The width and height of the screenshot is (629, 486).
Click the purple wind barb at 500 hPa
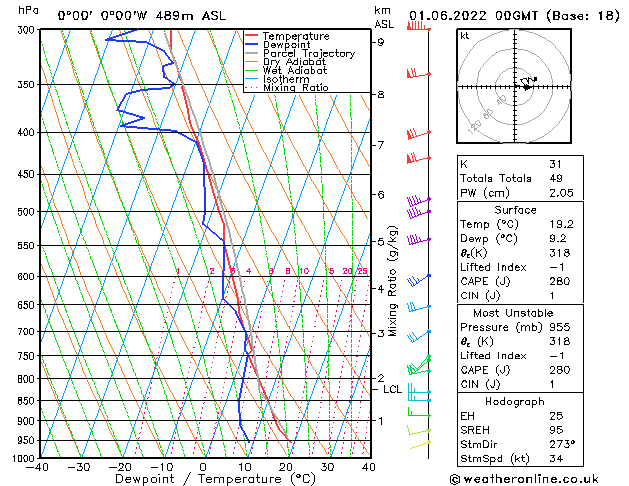[418, 213]
